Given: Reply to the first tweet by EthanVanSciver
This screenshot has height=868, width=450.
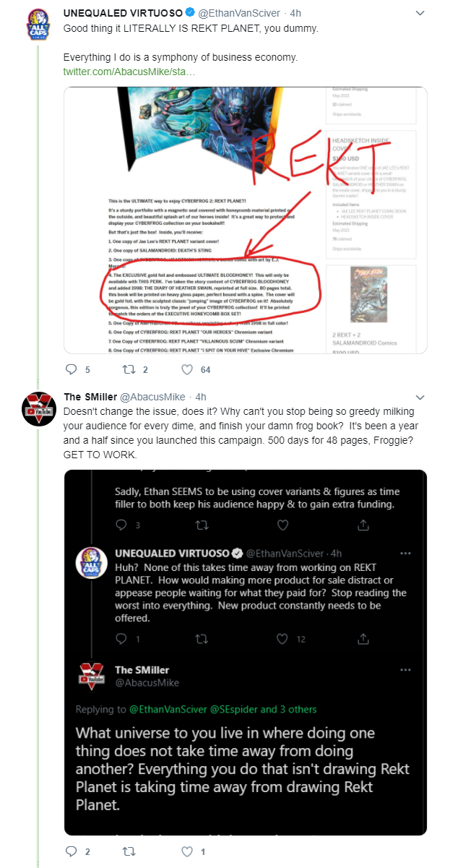Looking at the screenshot, I should coord(71,369).
